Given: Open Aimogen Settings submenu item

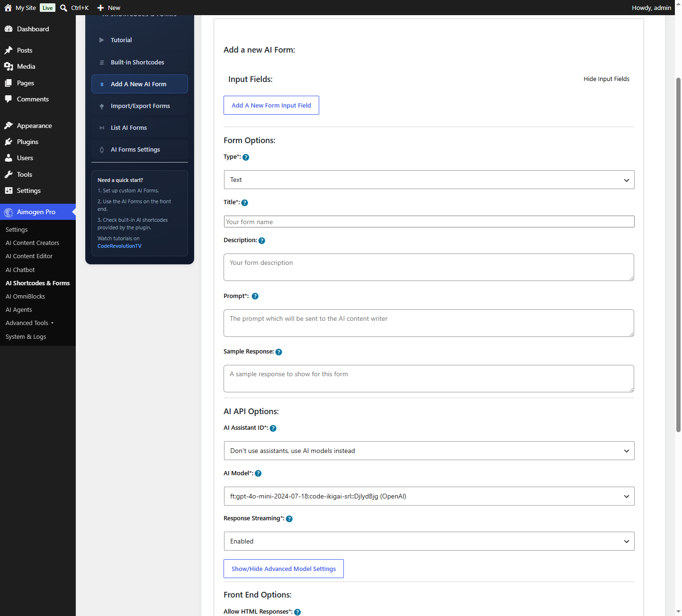Looking at the screenshot, I should tap(17, 230).
